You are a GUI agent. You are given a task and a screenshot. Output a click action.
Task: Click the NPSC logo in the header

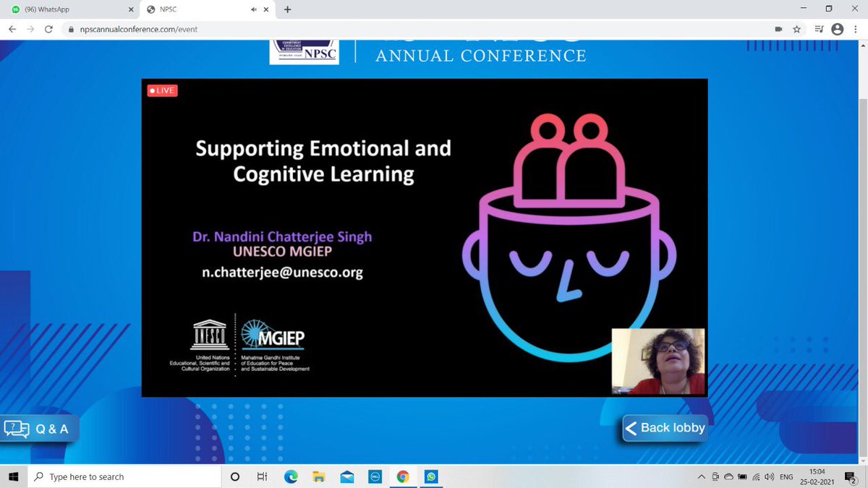click(304, 53)
